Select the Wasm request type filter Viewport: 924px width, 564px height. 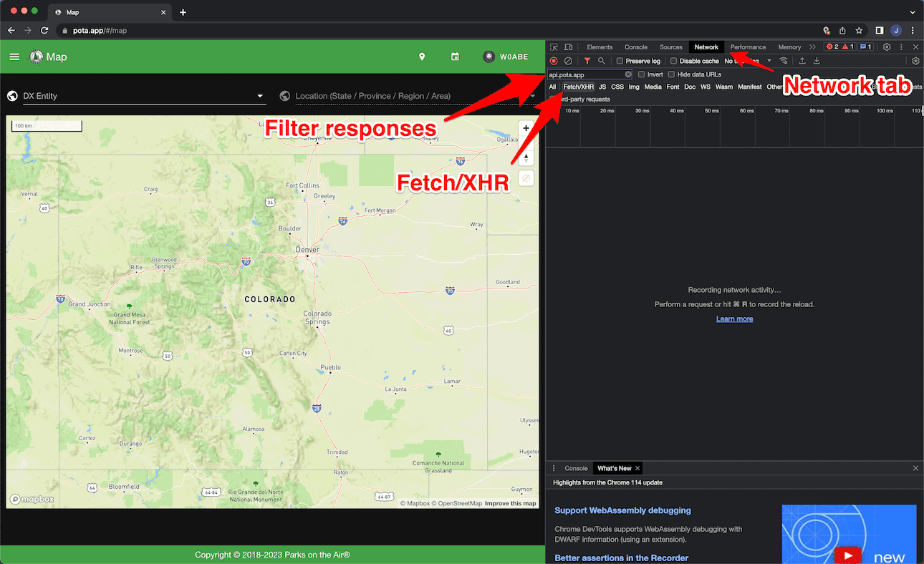pos(724,87)
